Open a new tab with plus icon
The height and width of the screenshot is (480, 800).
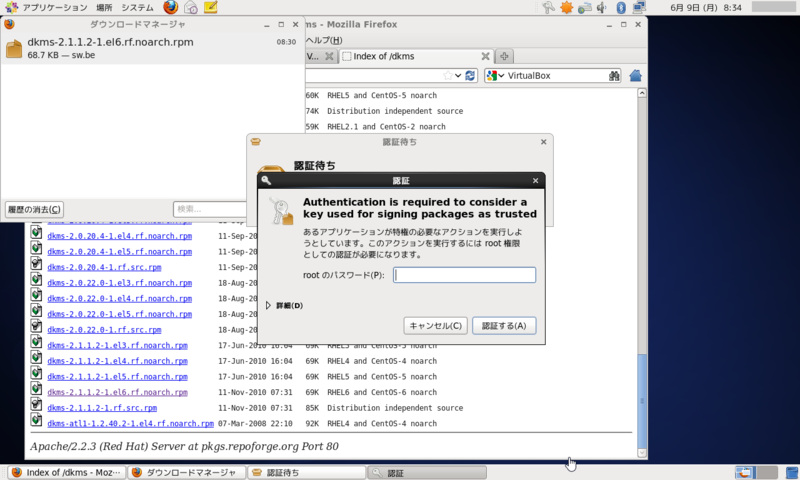pos(504,56)
